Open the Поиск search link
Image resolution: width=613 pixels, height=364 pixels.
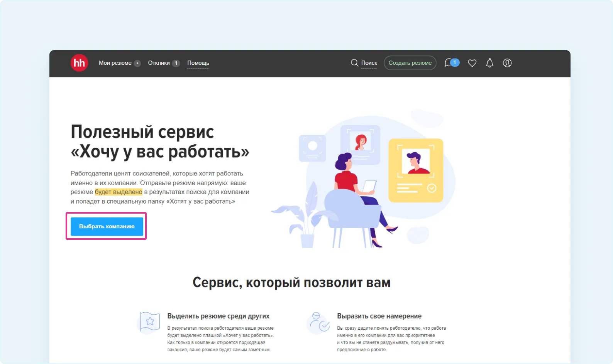[x=369, y=63]
